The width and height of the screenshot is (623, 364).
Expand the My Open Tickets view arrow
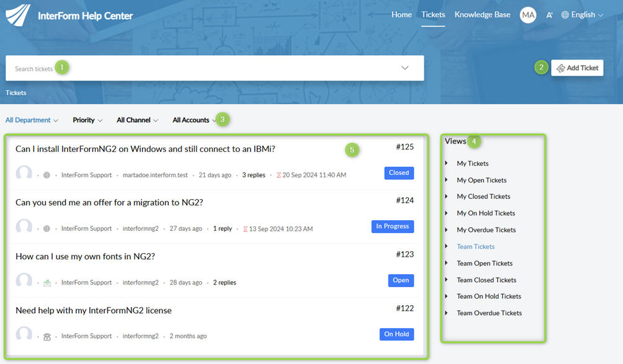pos(447,180)
